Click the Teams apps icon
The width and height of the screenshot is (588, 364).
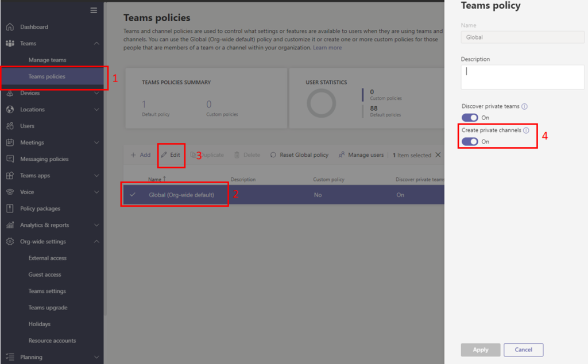coord(10,175)
